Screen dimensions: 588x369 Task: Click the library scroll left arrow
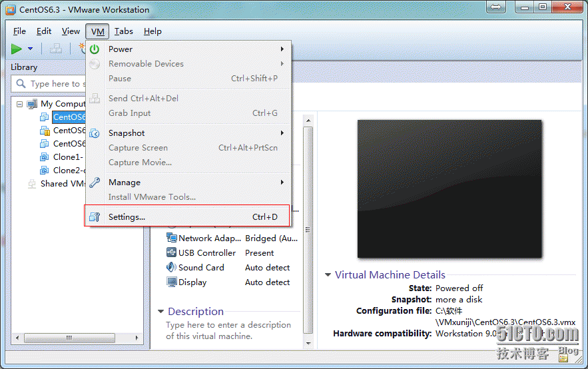[x=17, y=338]
